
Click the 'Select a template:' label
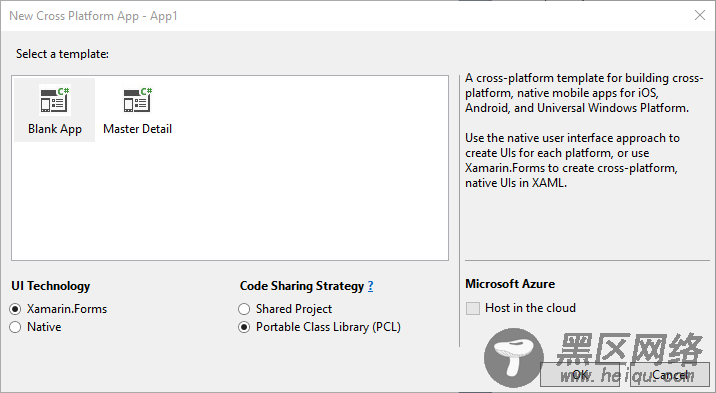[63, 54]
